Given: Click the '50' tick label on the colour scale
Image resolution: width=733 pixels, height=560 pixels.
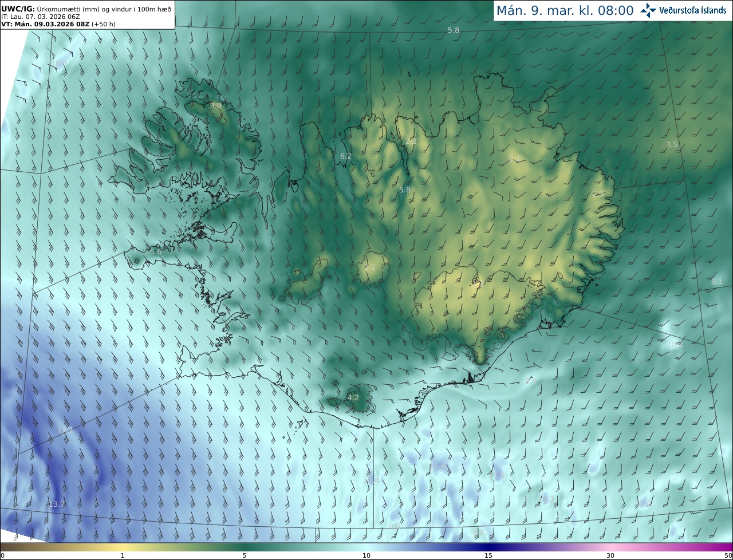Looking at the screenshot, I should 728,555.
